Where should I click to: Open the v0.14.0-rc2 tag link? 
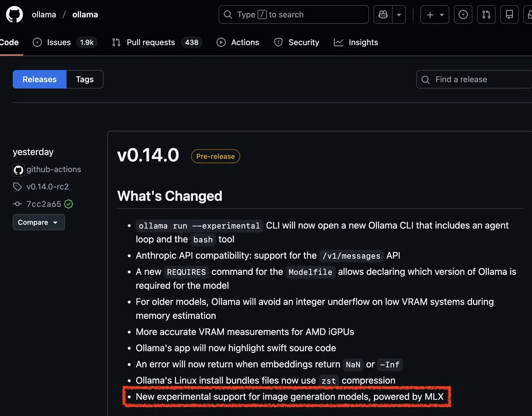point(47,187)
